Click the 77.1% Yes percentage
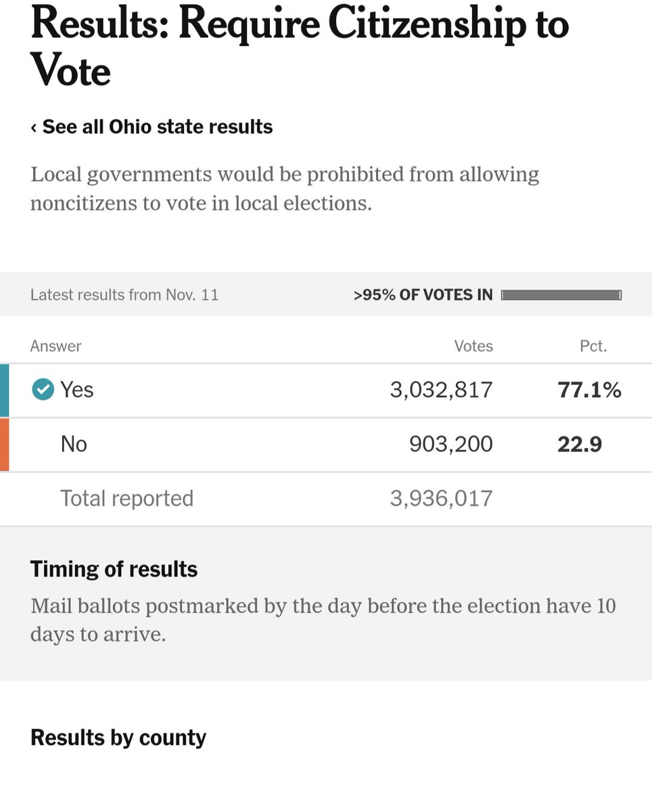The image size is (652, 812). pos(589,390)
